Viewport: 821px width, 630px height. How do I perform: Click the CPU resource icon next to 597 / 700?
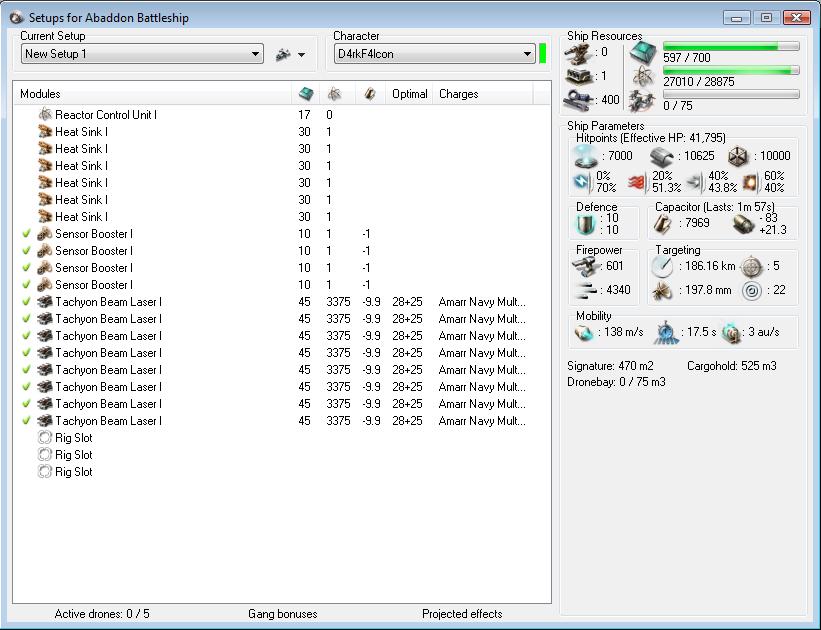coord(642,52)
